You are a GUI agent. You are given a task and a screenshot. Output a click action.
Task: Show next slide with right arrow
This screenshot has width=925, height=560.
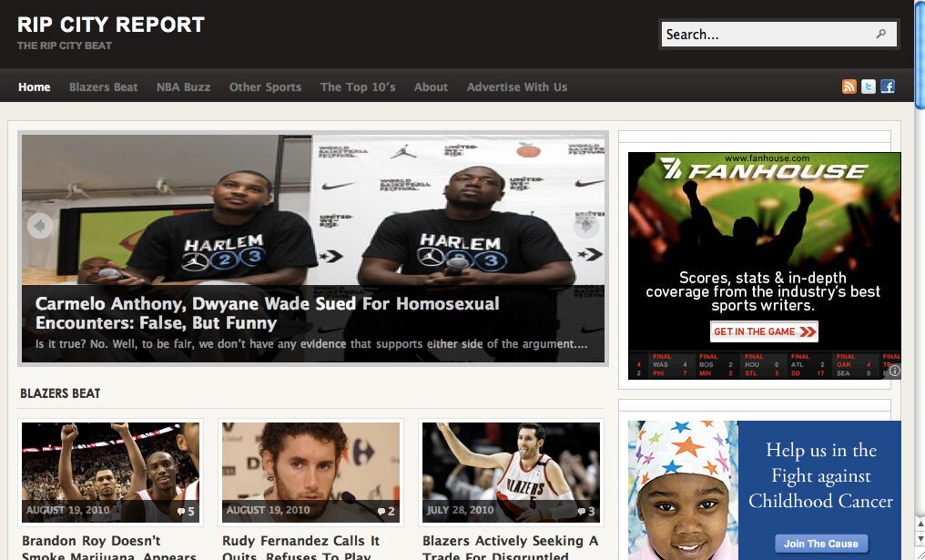(x=586, y=226)
